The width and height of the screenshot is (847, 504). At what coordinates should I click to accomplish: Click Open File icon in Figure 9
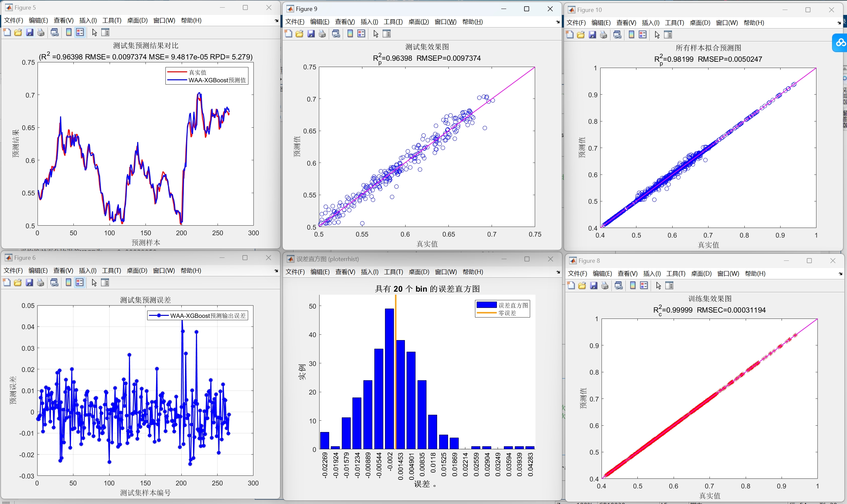300,34
